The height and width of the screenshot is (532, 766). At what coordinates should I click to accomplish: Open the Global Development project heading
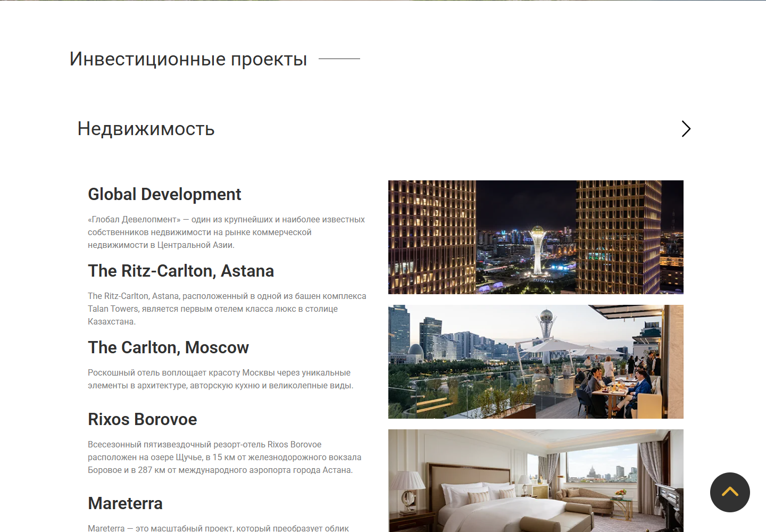(164, 194)
